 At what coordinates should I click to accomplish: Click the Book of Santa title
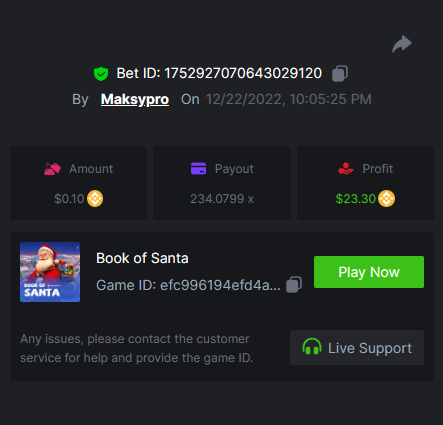point(142,258)
